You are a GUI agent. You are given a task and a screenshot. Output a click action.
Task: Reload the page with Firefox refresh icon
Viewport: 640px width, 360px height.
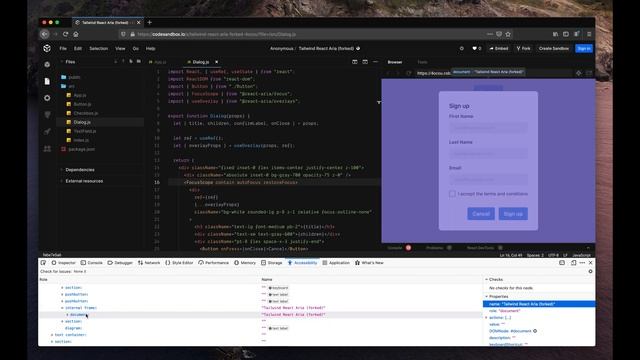pyautogui.click(x=65, y=34)
